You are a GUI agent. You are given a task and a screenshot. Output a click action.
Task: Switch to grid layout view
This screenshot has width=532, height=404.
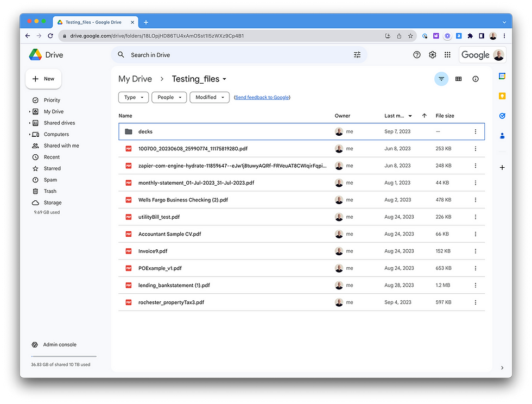tap(458, 79)
